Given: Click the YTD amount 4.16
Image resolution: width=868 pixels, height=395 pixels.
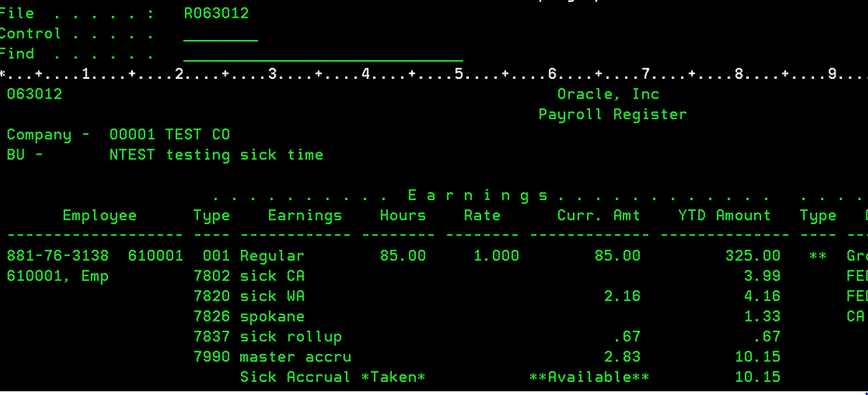Looking at the screenshot, I should [x=762, y=296].
